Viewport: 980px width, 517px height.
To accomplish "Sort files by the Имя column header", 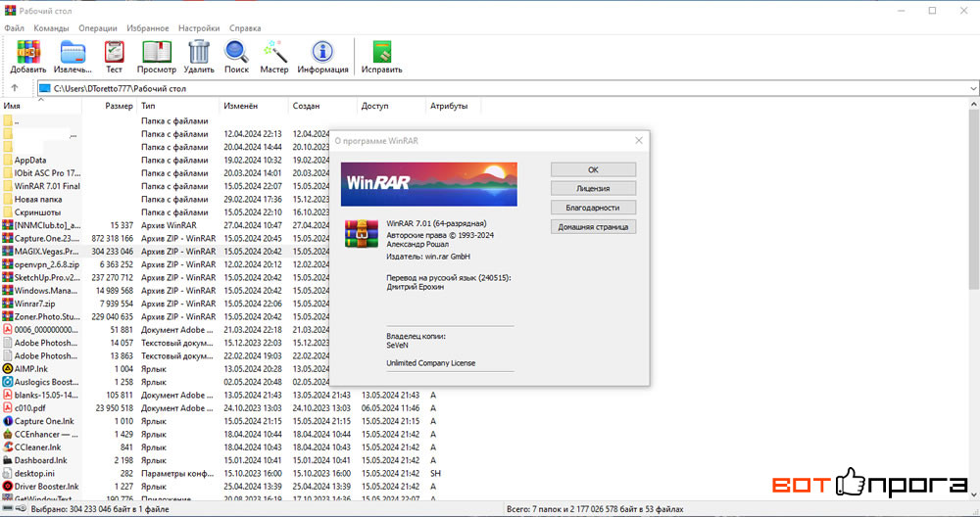I will click(x=41, y=106).
